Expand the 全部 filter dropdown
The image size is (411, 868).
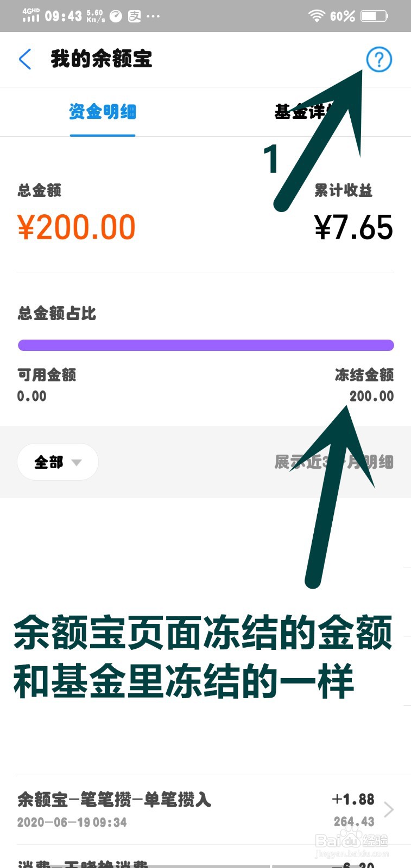click(58, 462)
